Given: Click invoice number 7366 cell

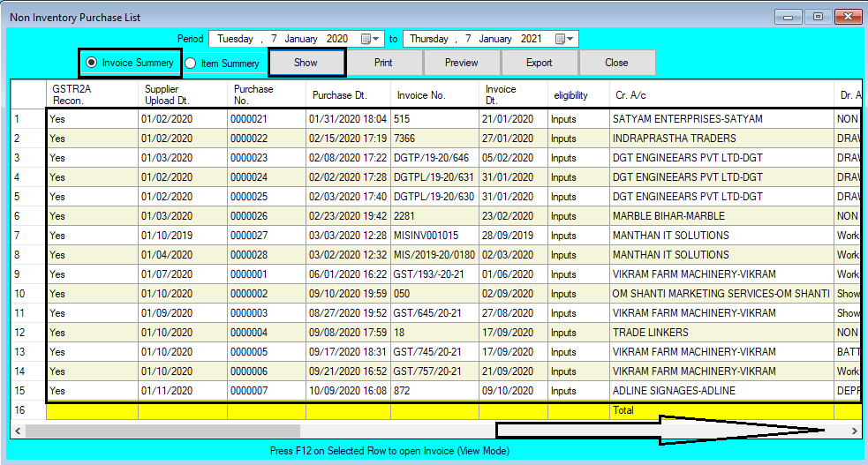Looking at the screenshot, I should (434, 139).
